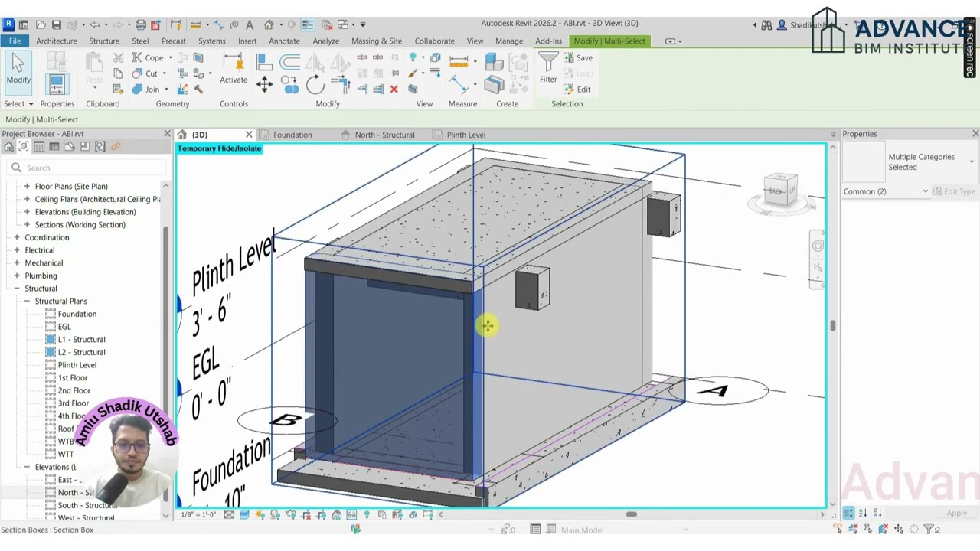Open the Architecture ribbon tab

[x=56, y=41]
